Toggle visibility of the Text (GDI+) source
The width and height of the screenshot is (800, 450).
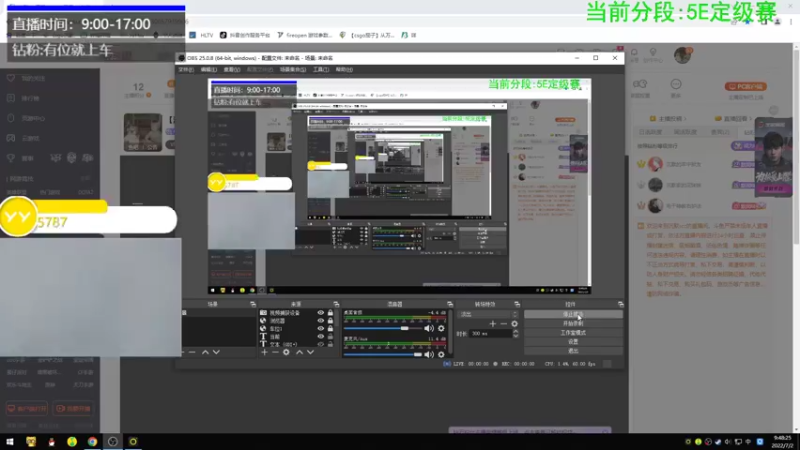(320, 344)
